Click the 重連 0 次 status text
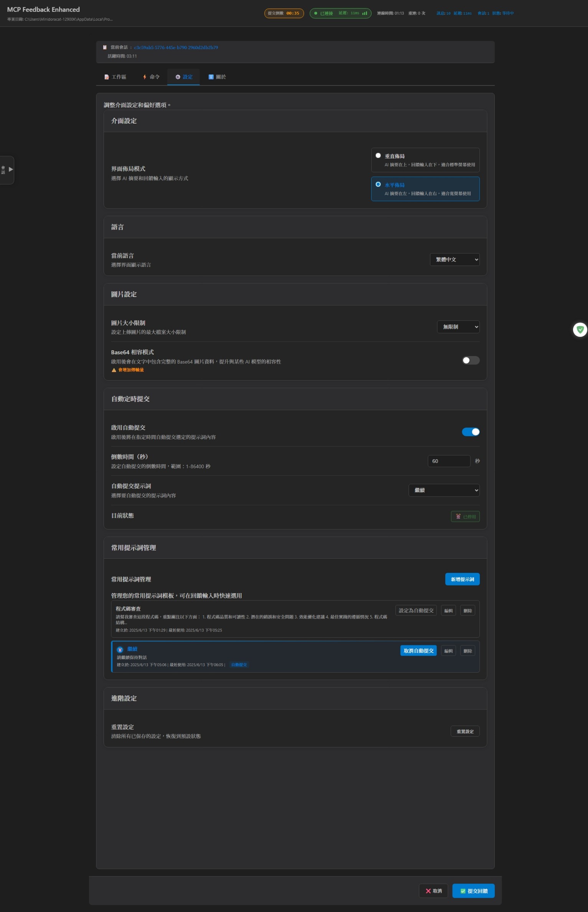 [417, 13]
